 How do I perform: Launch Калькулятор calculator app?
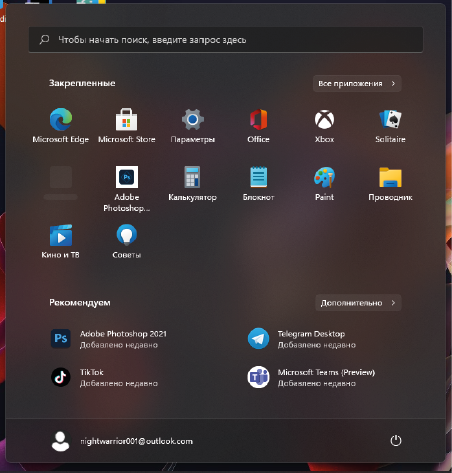[192, 184]
